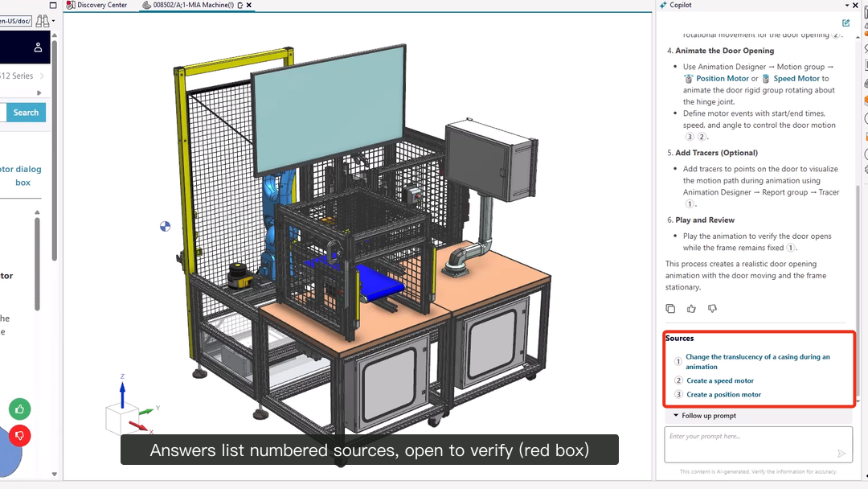Click the view orientation triad cube
Image resolution: width=868 pixels, height=489 pixels.
pyautogui.click(x=121, y=419)
